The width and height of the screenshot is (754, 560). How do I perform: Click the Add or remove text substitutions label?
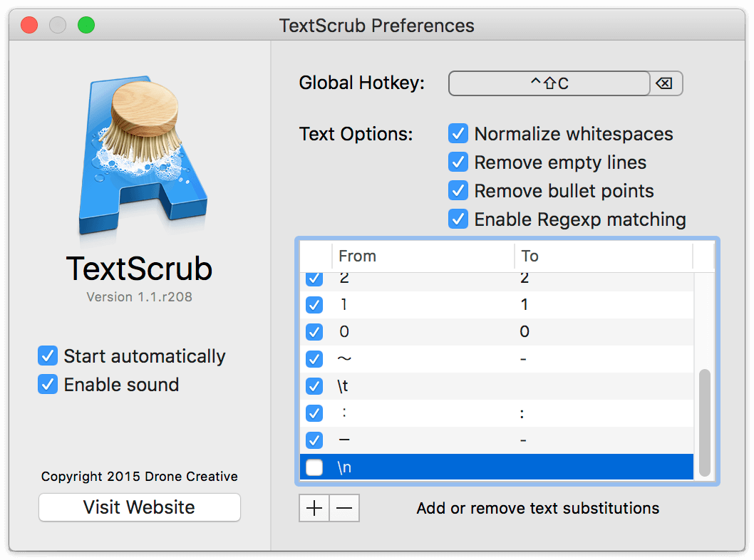[538, 508]
